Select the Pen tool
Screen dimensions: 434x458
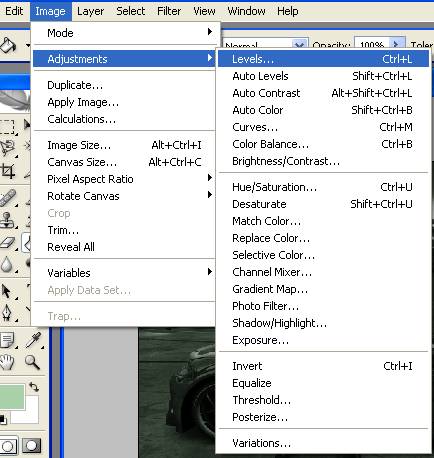[7, 313]
